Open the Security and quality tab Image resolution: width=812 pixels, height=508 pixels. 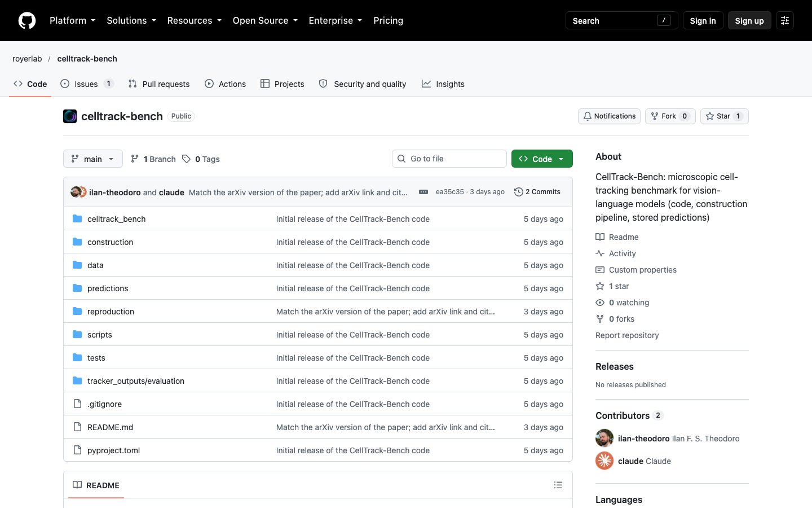[363, 84]
